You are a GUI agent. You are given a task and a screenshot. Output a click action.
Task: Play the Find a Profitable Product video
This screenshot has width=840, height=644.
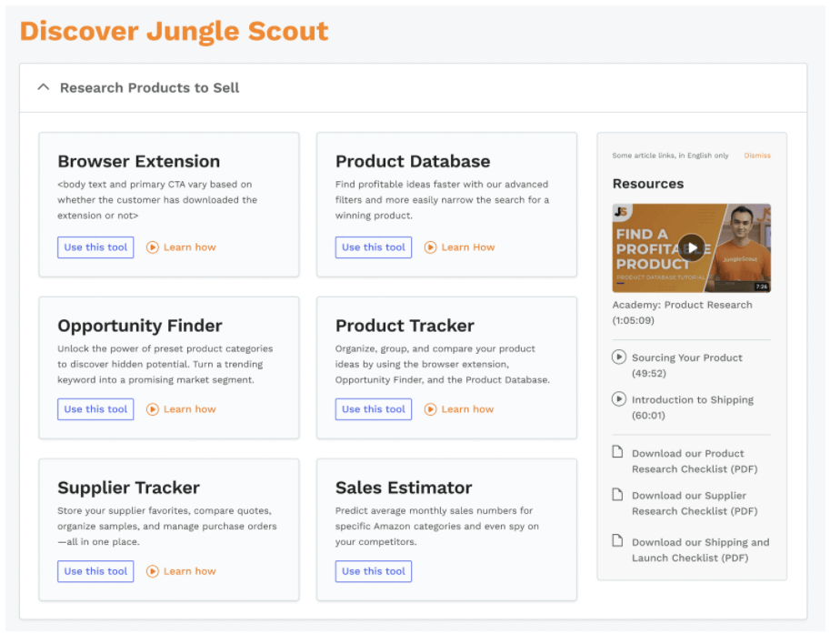click(x=692, y=247)
